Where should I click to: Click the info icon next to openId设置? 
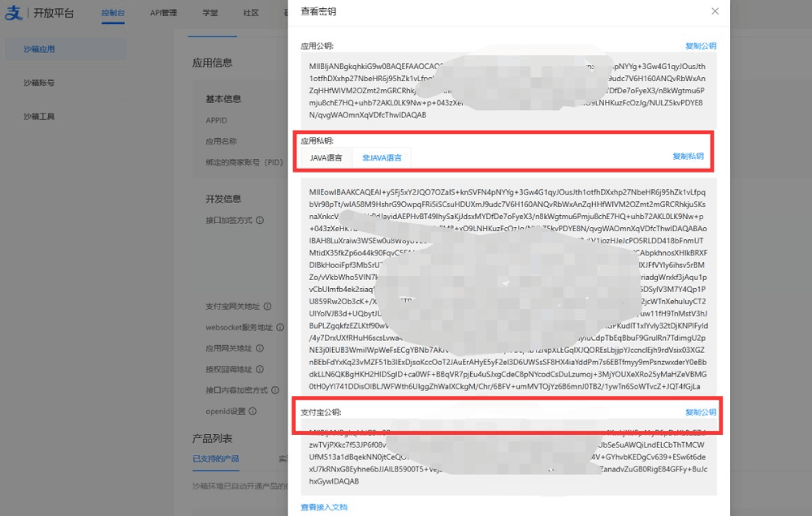click(x=253, y=411)
